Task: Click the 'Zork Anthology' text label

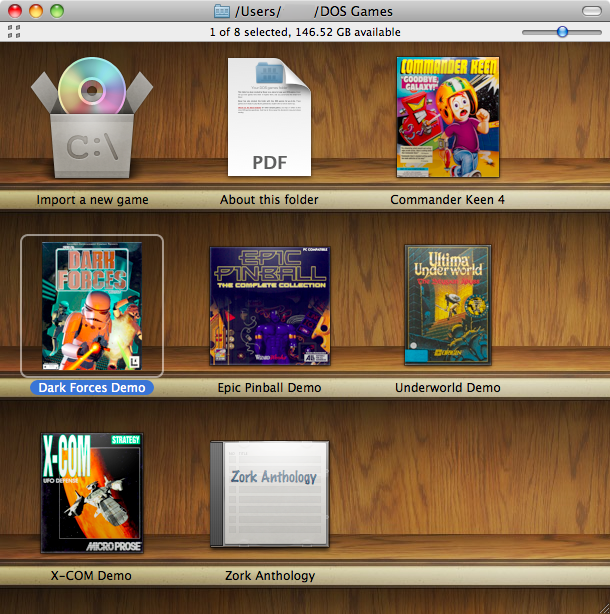Action: coord(270,575)
